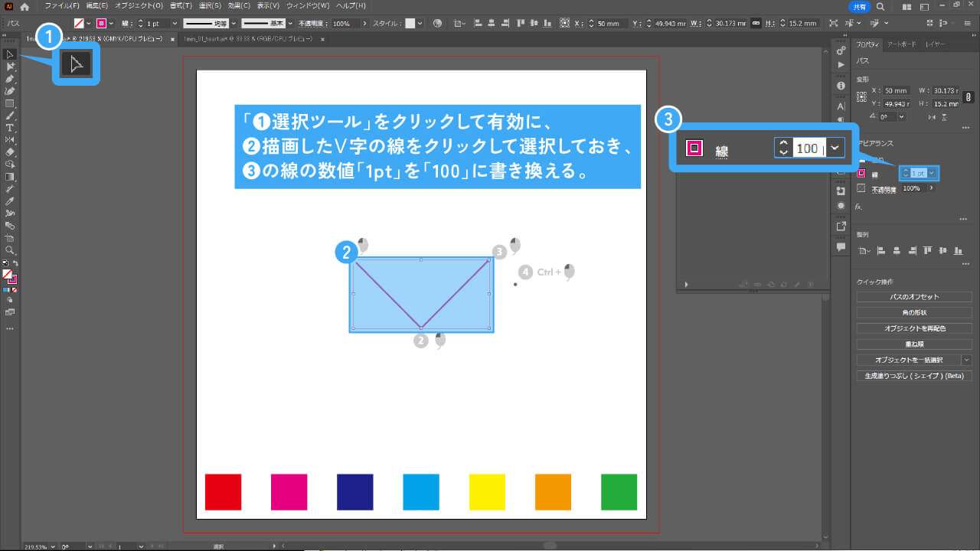This screenshot has width=980, height=551.
Task: Click the red color square on artboard
Action: pos(223,492)
